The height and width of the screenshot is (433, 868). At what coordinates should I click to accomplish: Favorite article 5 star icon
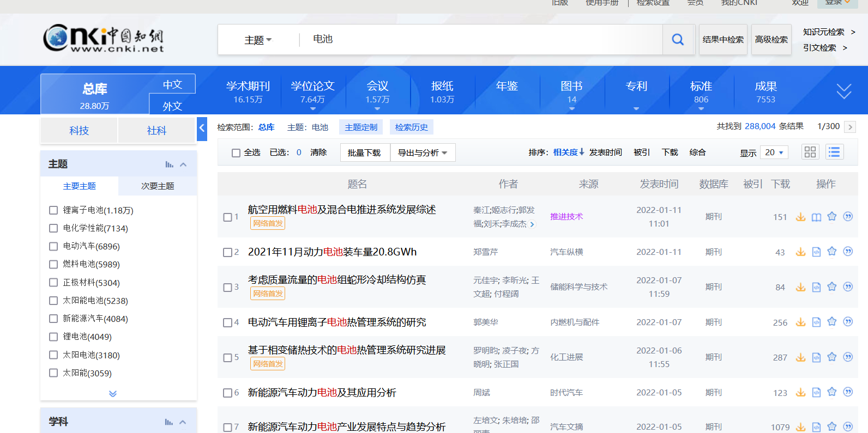(x=832, y=357)
